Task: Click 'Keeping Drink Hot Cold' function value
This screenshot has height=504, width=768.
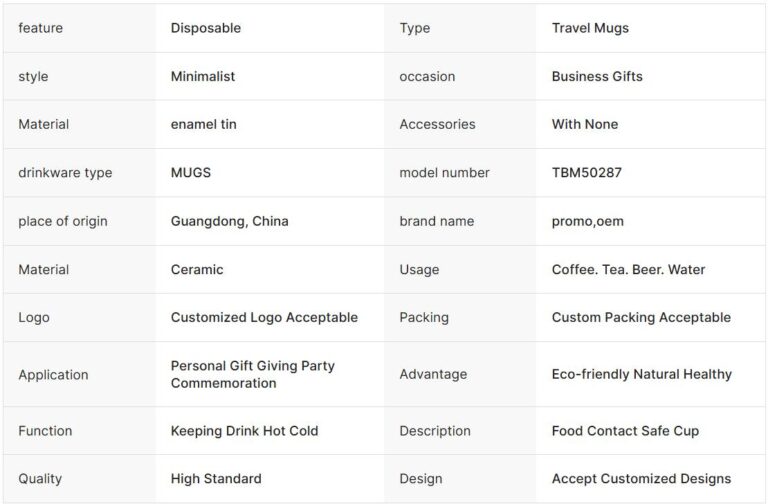Action: [x=244, y=430]
